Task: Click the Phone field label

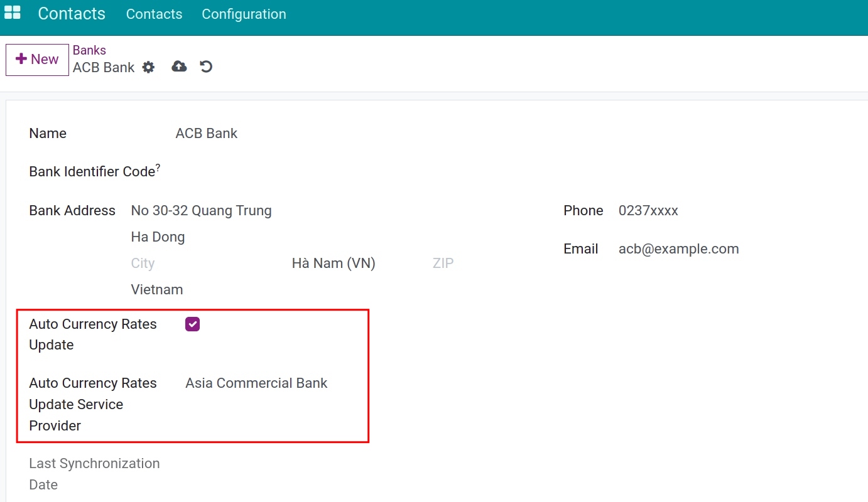Action: [583, 211]
